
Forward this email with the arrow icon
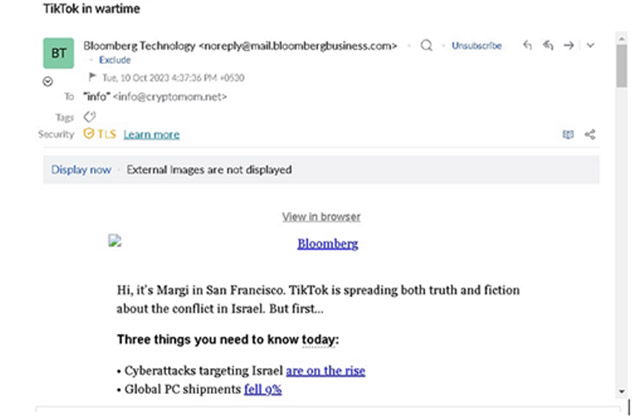click(x=569, y=45)
